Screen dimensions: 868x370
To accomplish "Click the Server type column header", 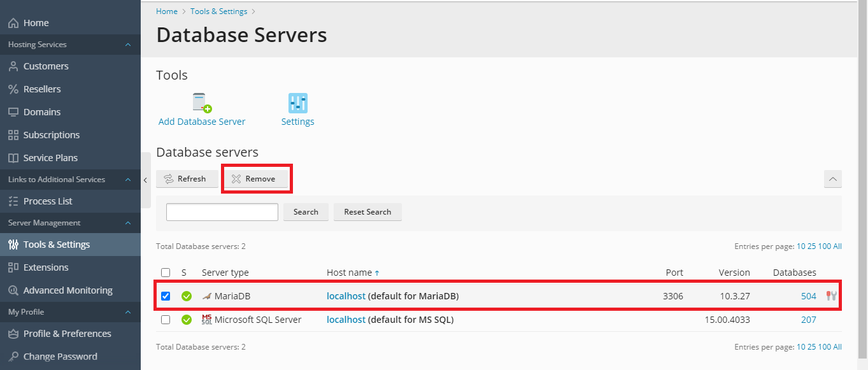I will click(x=225, y=273).
